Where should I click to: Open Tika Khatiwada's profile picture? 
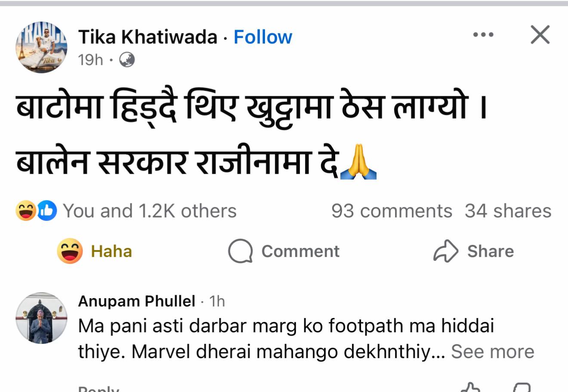click(x=42, y=48)
